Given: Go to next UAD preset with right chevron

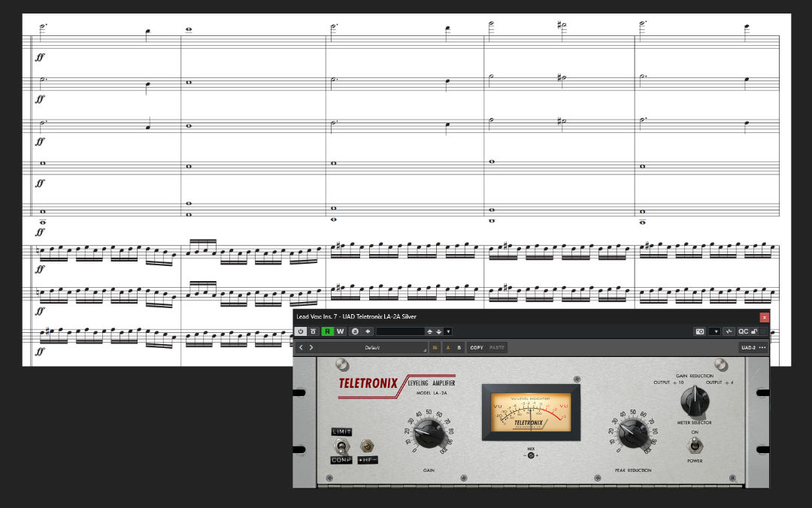Looking at the screenshot, I should [x=311, y=347].
